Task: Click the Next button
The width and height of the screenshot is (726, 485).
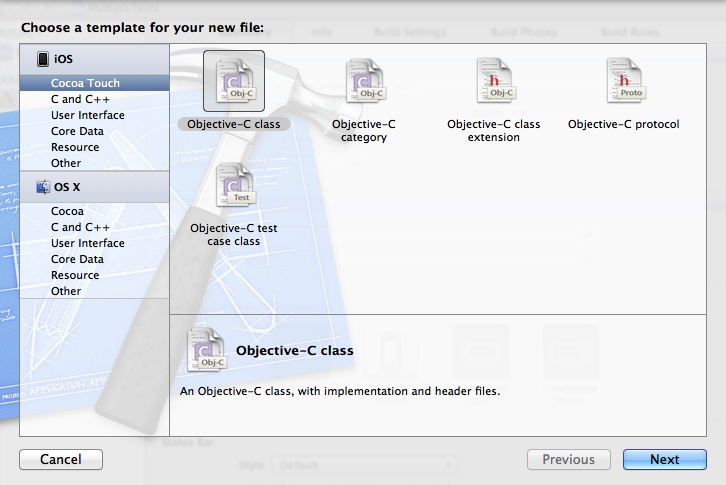Action: [x=664, y=460]
